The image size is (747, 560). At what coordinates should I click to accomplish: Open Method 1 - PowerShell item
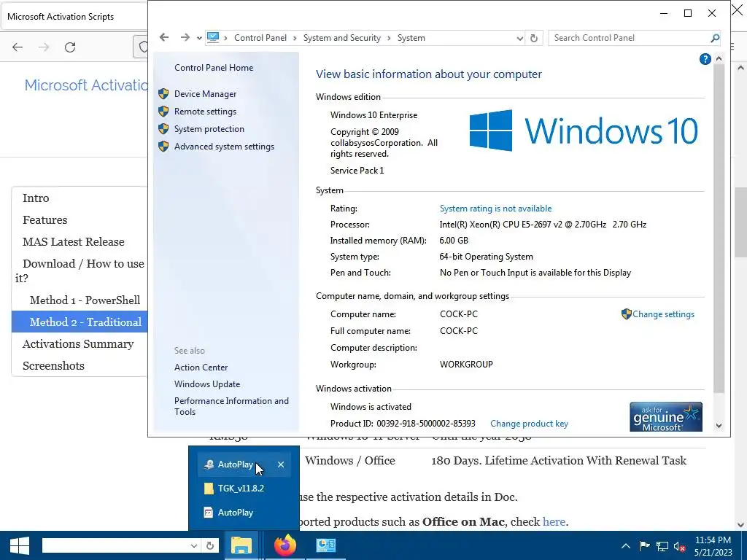click(x=85, y=300)
